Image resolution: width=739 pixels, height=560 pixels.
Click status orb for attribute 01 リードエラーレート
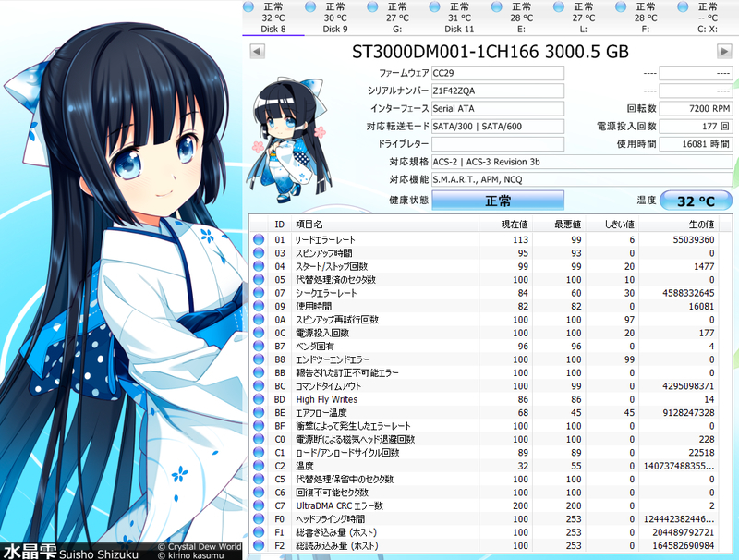(259, 239)
